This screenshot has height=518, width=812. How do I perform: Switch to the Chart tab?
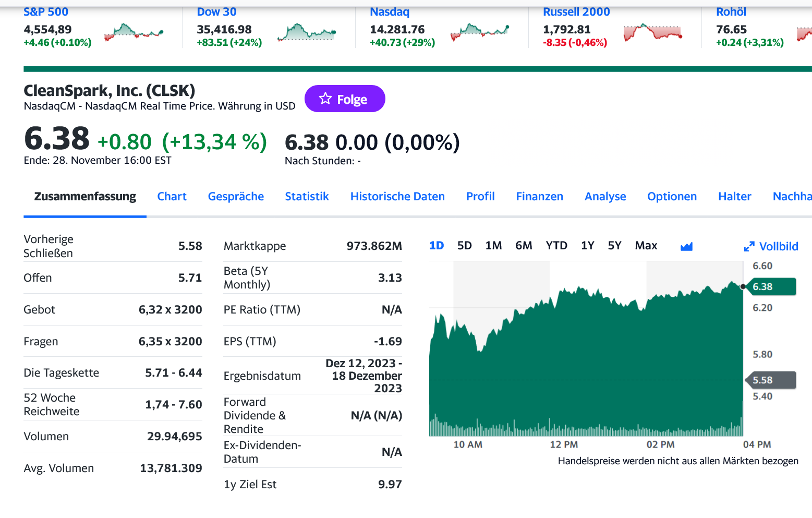tap(172, 196)
